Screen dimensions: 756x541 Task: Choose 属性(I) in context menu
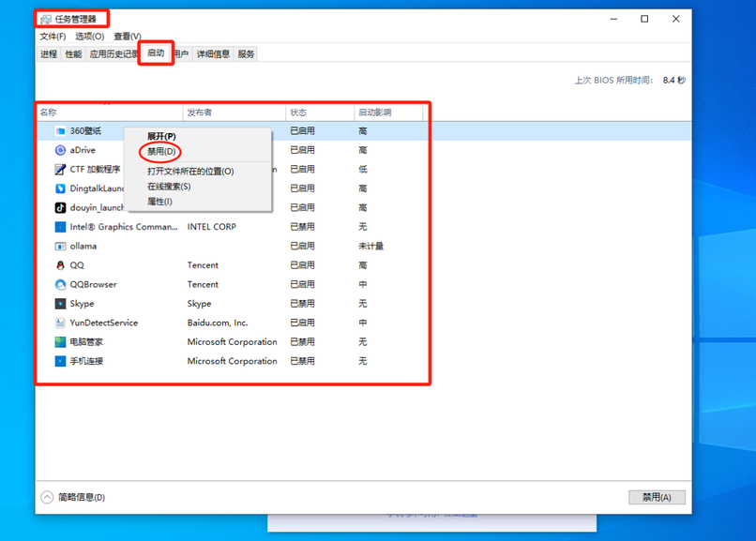pos(159,202)
